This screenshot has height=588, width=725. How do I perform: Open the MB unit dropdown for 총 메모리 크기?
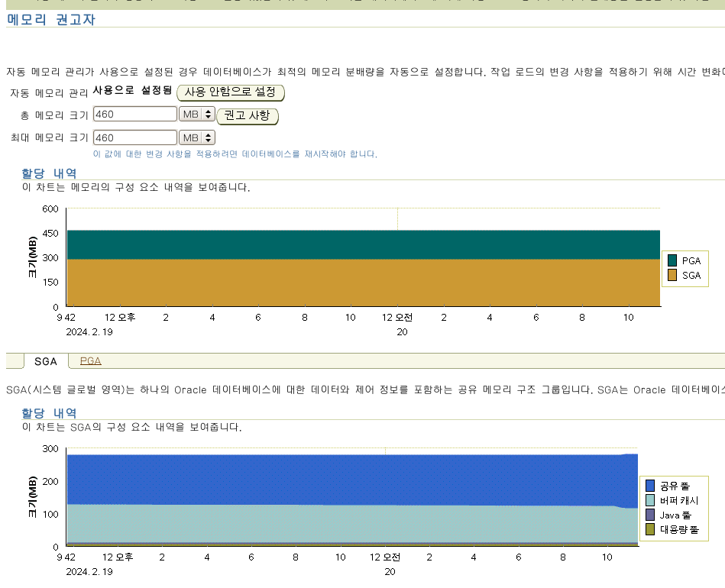[x=197, y=115]
